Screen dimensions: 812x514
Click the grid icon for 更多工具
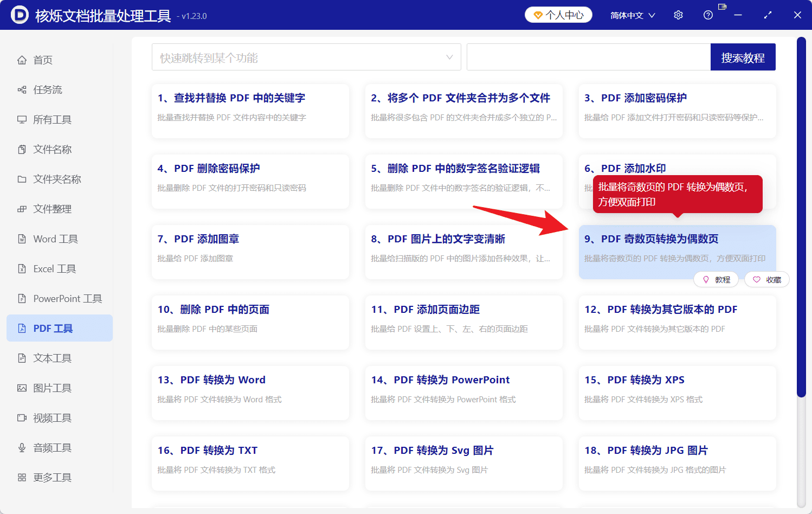pyautogui.click(x=22, y=478)
